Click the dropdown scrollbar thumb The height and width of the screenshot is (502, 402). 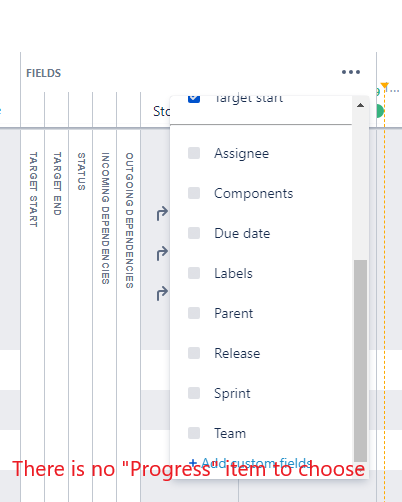tap(360, 361)
